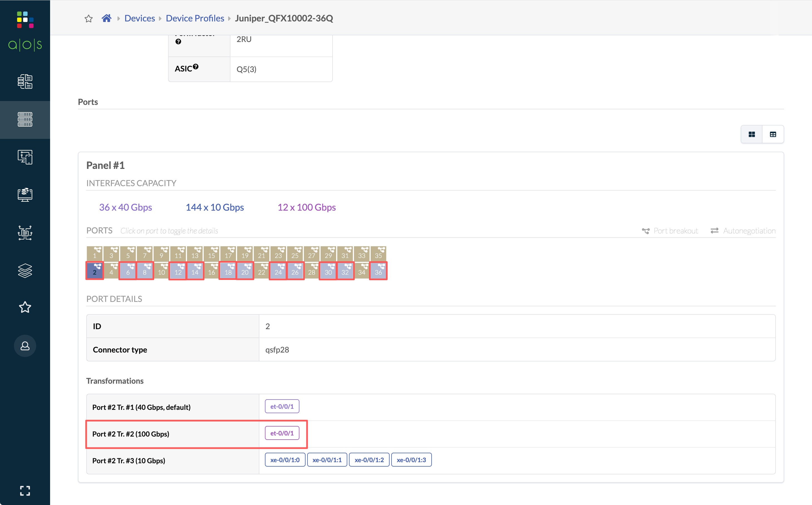Toggle details for port 36
Screen dimensions: 812x505
[x=378, y=270]
